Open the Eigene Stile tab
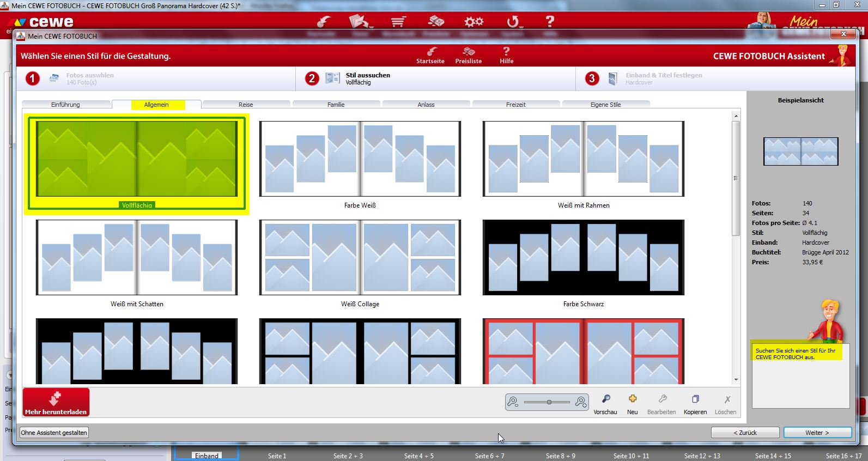This screenshot has width=868, height=461. point(605,104)
